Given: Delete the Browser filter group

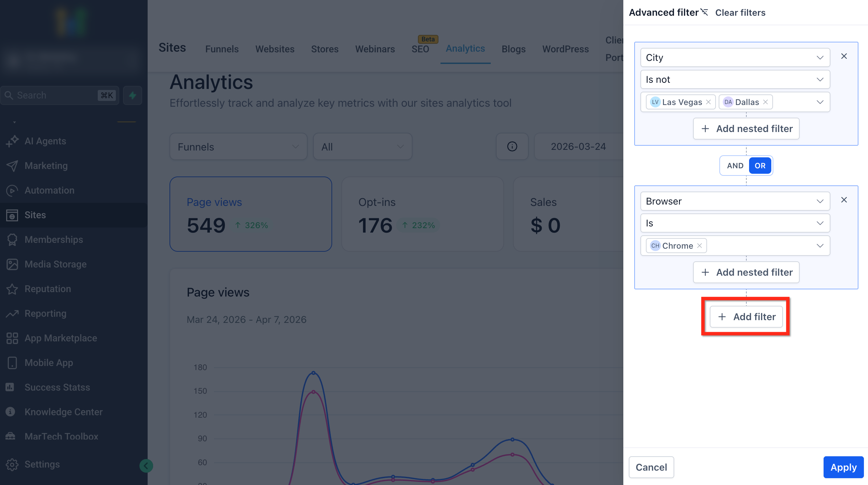Looking at the screenshot, I should (844, 200).
